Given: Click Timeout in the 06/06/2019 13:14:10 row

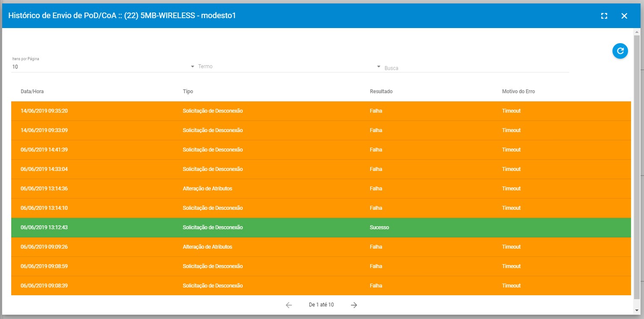Looking at the screenshot, I should (511, 208).
